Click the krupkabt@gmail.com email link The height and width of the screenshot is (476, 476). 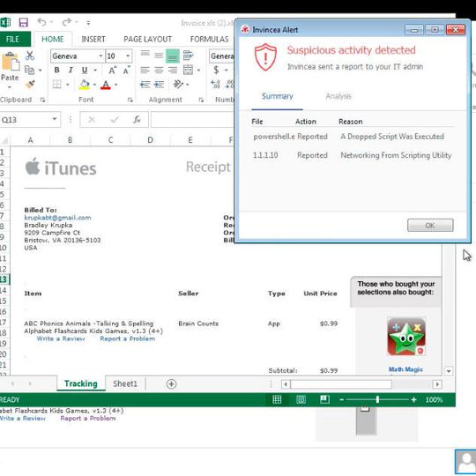[x=57, y=218]
